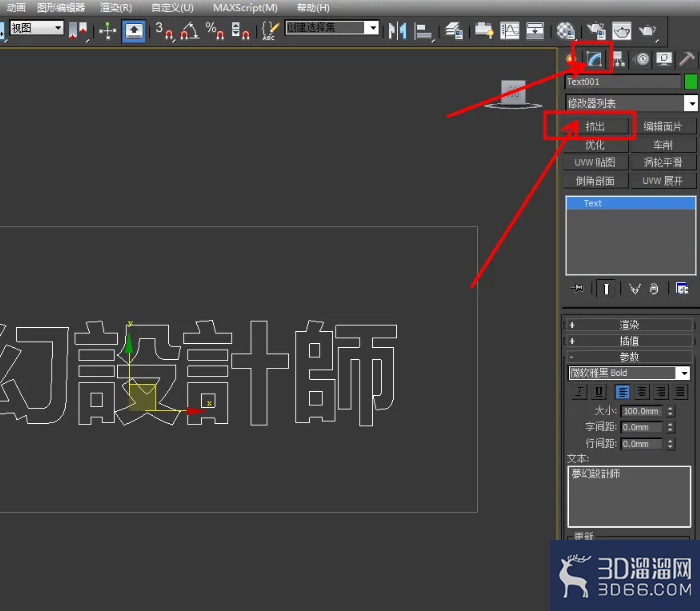Set text alignment to center
700x611 pixels.
tap(642, 392)
